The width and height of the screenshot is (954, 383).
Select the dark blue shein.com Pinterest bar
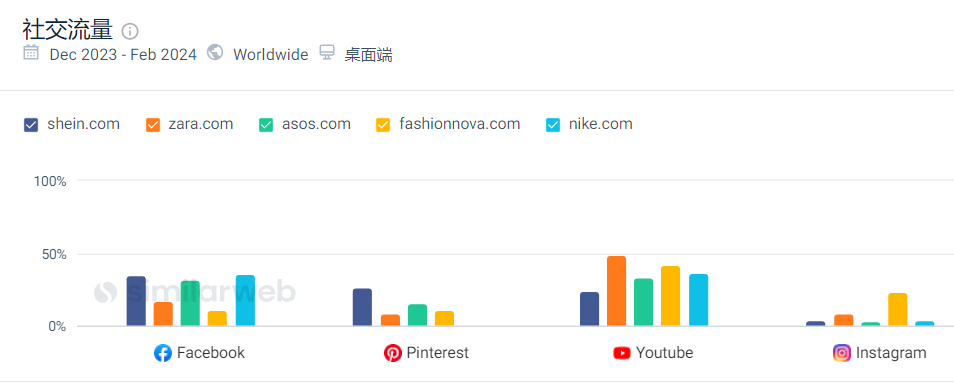pyautogui.click(x=363, y=308)
